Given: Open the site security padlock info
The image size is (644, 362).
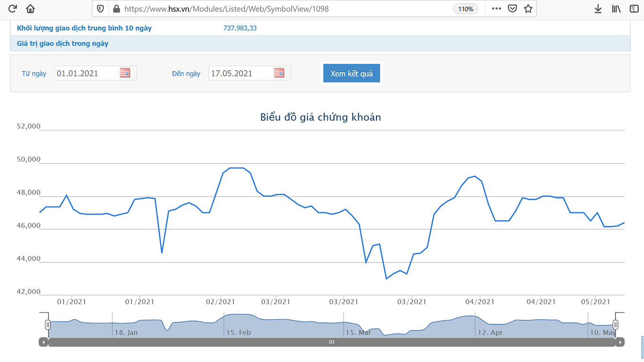Looking at the screenshot, I should (116, 8).
